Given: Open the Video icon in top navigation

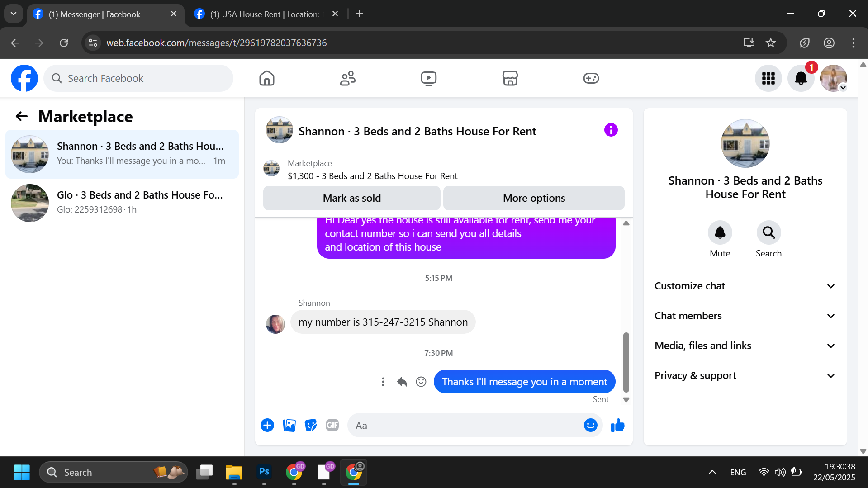Looking at the screenshot, I should pos(429,78).
